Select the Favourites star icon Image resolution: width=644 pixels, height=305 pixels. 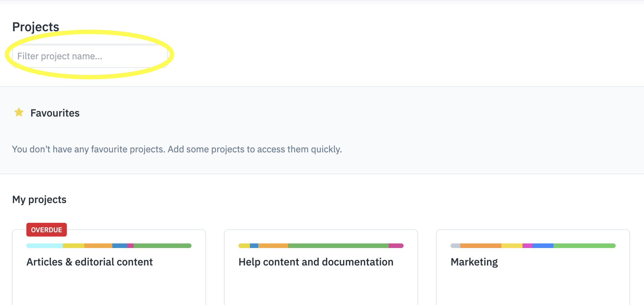point(19,113)
